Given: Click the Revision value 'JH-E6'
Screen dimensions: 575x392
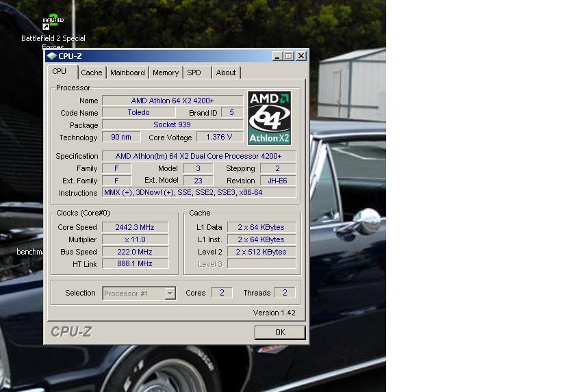Looking at the screenshot, I should (x=278, y=181).
